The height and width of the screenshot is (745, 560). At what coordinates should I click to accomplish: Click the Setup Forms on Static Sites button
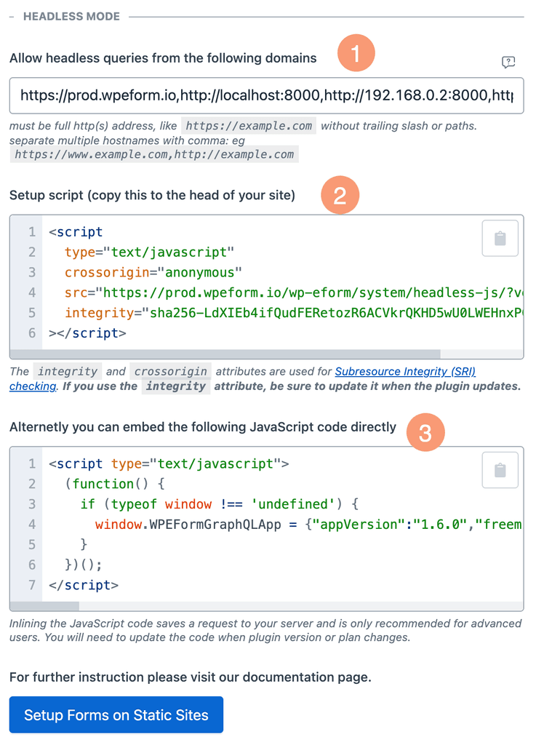click(x=116, y=714)
